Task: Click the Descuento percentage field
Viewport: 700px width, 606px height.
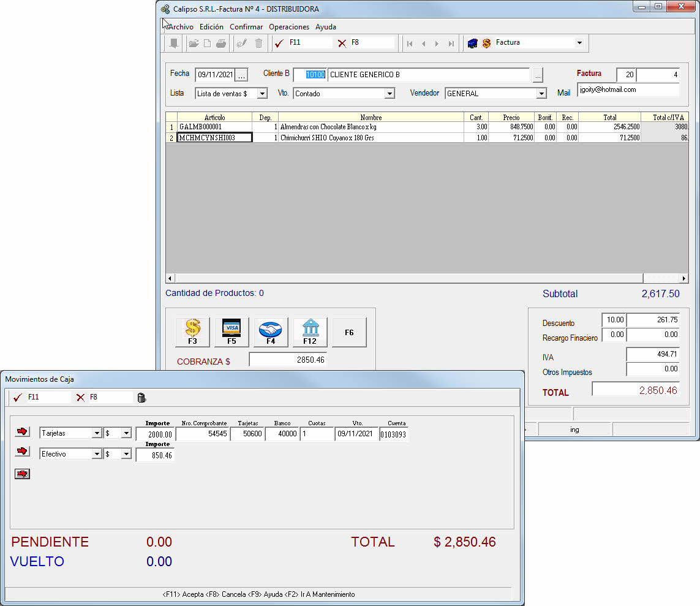Action: pos(614,320)
